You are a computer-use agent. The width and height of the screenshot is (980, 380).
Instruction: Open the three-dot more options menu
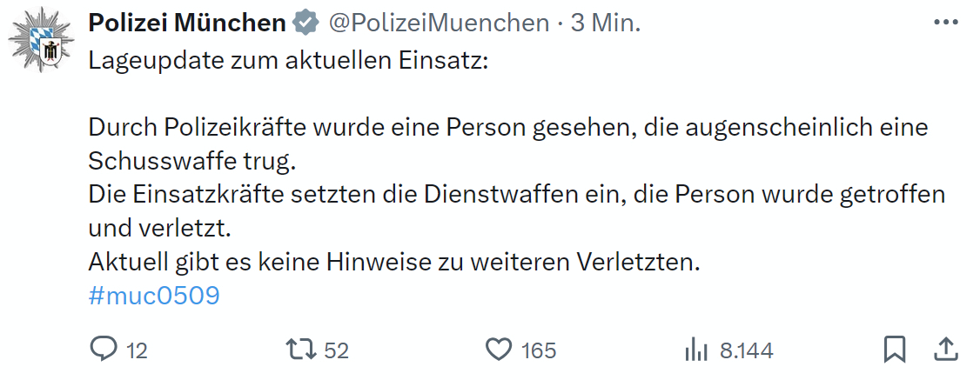tap(945, 23)
